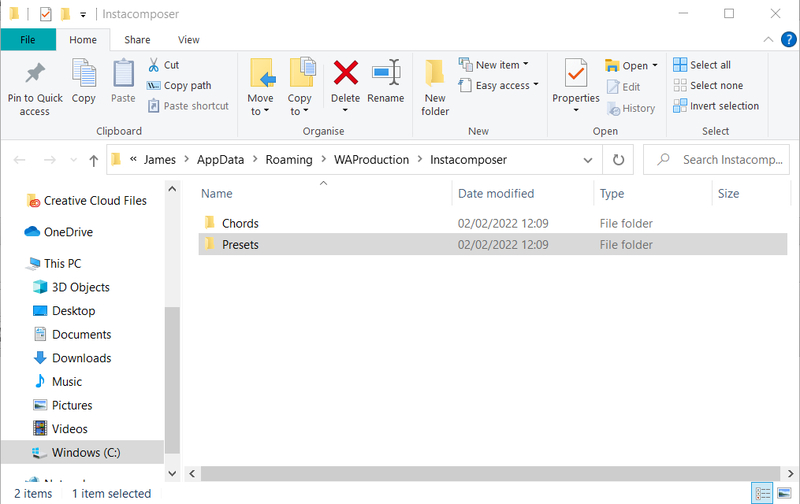800x504 pixels.
Task: Delete the selected folder with red X
Action: [345, 73]
